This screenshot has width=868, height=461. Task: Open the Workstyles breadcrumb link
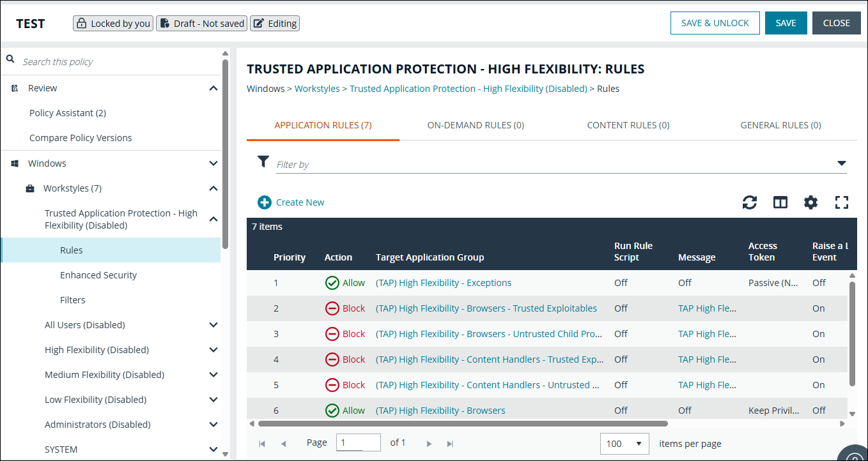pyautogui.click(x=317, y=88)
